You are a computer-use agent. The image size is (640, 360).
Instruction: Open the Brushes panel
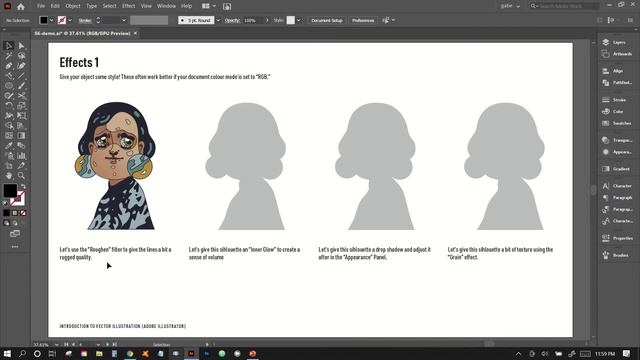[x=615, y=255]
